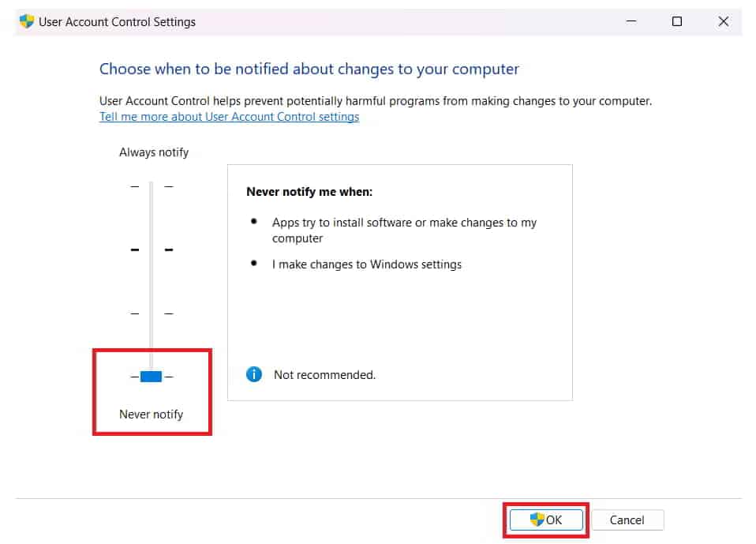Click the Not recommended text
Viewport: 756px width, 544px height.
(x=324, y=375)
